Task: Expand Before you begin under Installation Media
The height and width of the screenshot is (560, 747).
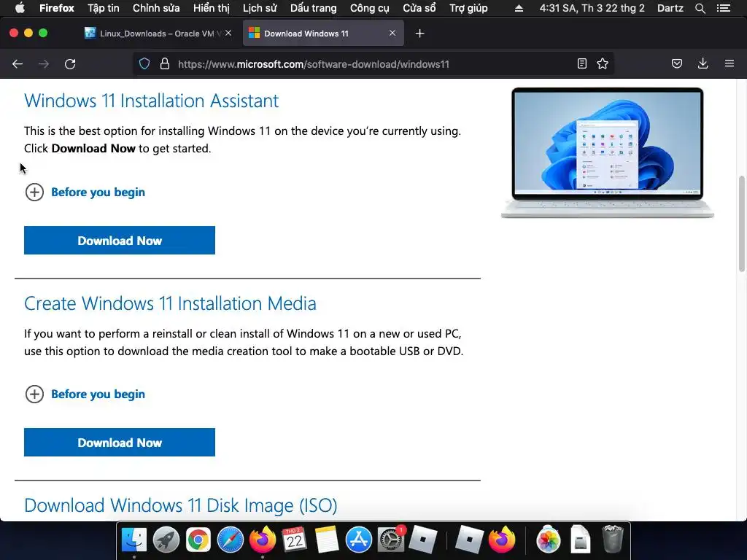Action: coord(85,394)
